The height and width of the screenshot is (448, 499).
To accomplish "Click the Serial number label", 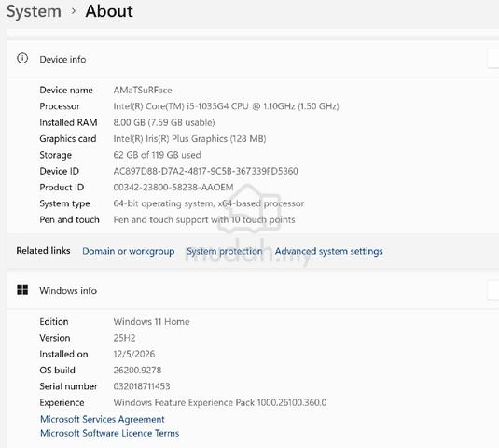I will (x=68, y=386).
